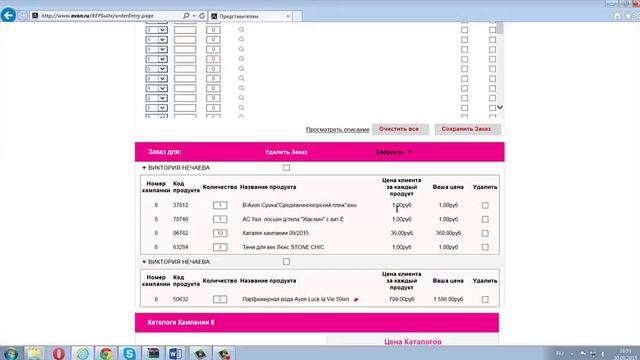Image resolution: width=640 pixels, height=360 pixels.
Task: Open the dark taskbar app icon between Skype and Word
Action: (x=153, y=353)
